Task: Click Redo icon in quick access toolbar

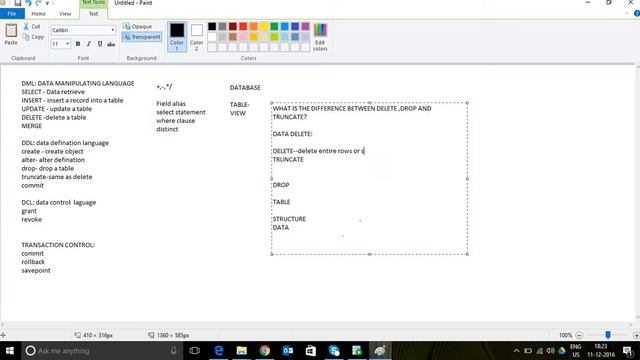Action: [38, 3]
